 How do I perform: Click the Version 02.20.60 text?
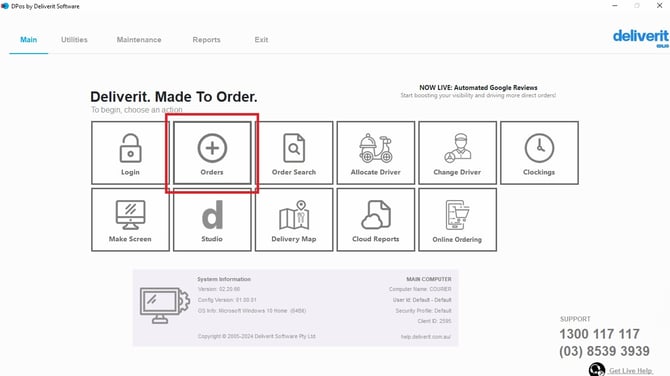[219, 289]
